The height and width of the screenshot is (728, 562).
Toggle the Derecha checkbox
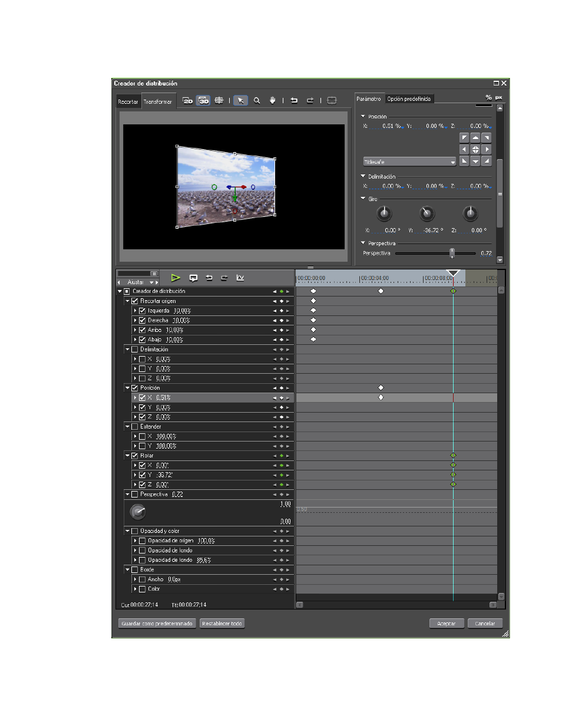click(143, 321)
